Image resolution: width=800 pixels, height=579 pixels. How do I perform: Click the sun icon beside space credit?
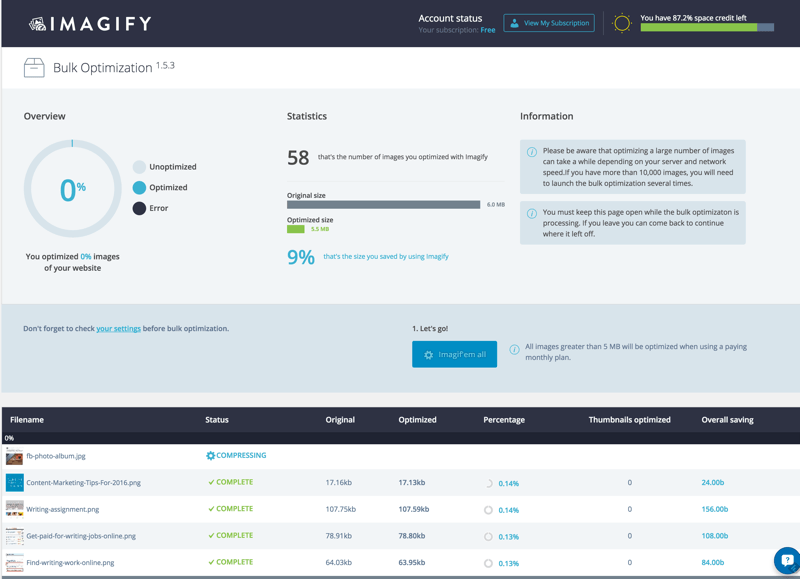click(622, 23)
